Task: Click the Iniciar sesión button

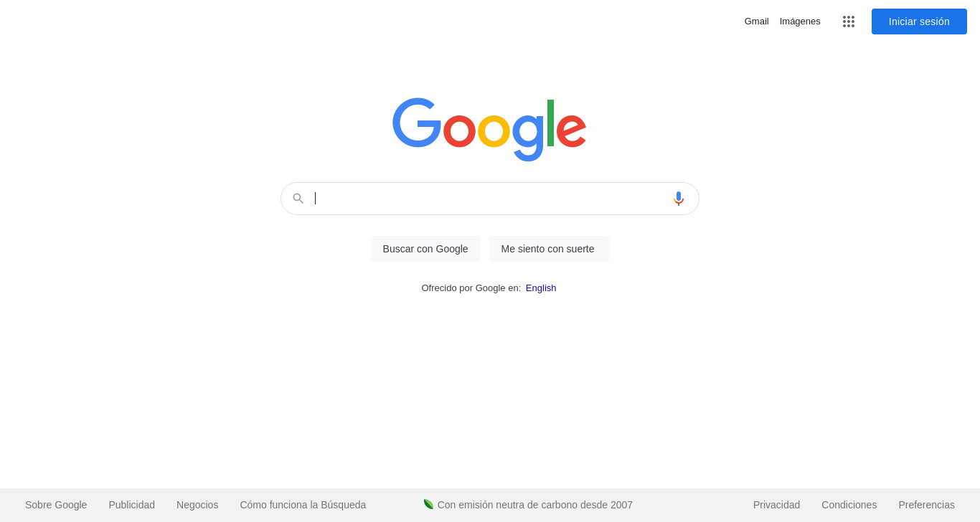Action: pos(919,22)
